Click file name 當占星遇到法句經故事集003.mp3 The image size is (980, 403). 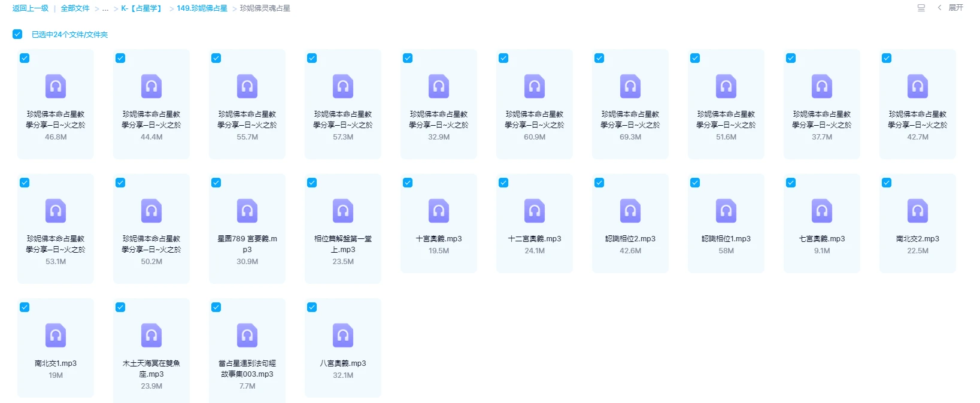247,368
